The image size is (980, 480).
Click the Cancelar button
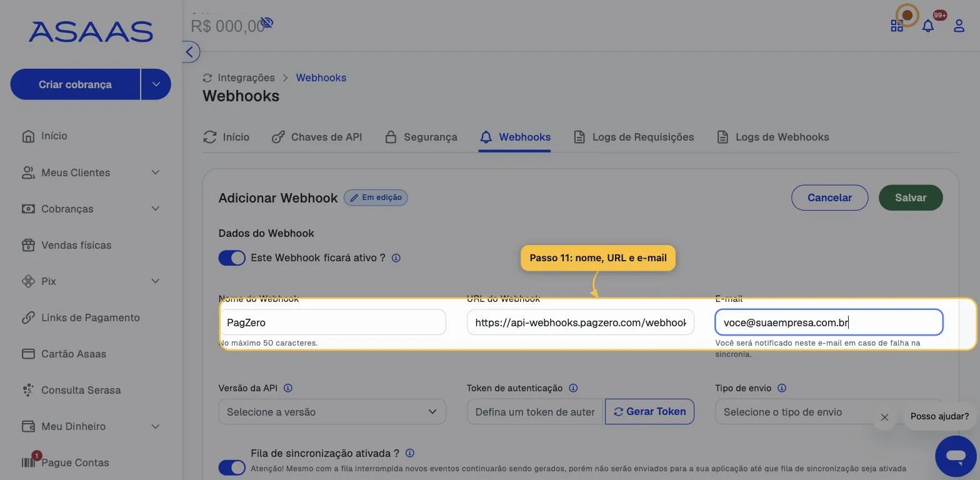click(829, 197)
